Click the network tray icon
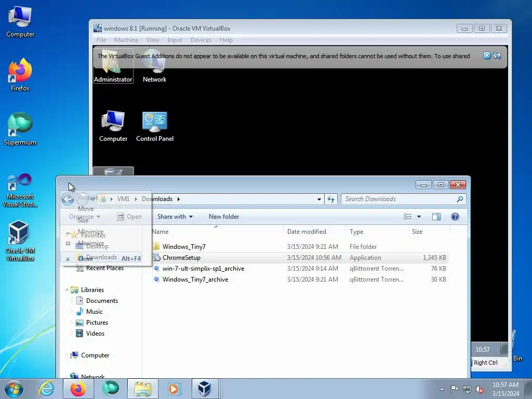Screen dimensions: 532x399 467,389
